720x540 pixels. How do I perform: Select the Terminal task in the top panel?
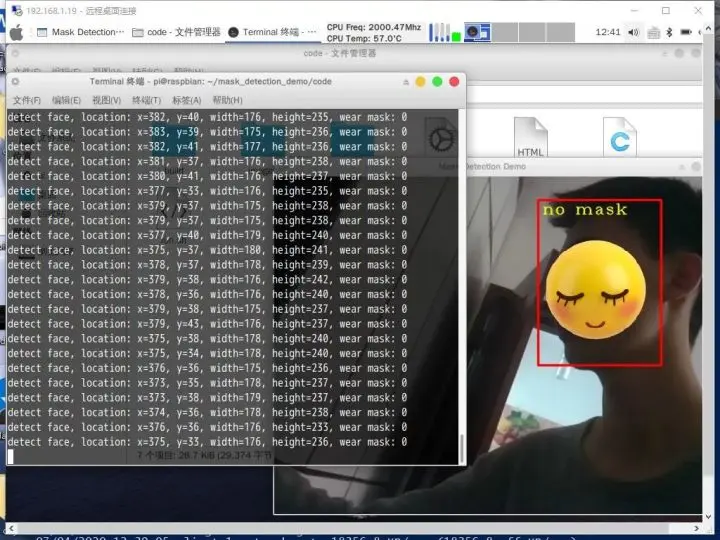coord(273,32)
